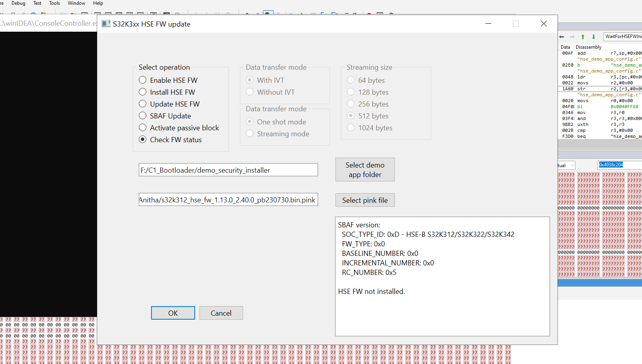Open the WaitForHSEFWIni function dropdown

pyautogui.click(x=623, y=36)
